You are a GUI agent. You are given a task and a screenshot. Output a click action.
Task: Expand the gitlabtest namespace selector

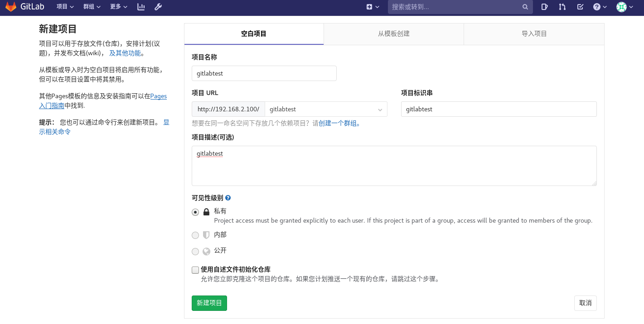326,109
